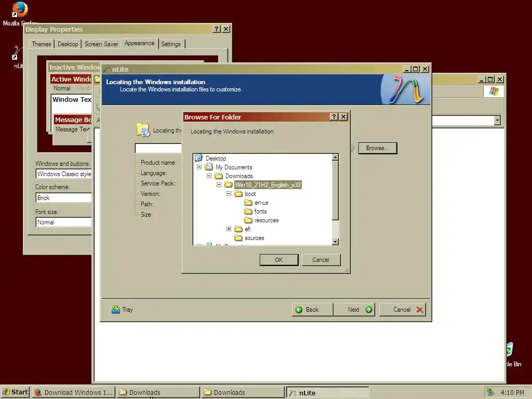Select the 'sources' folder label in tree

click(255, 238)
